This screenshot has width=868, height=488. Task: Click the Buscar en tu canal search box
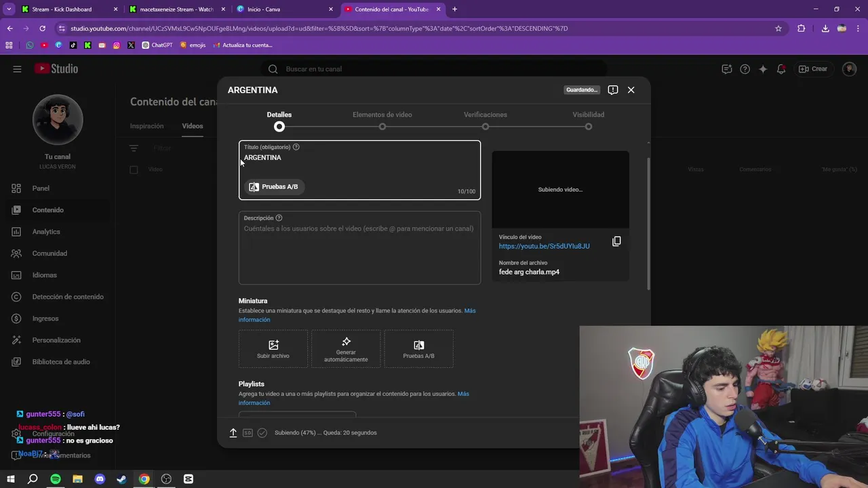click(x=434, y=69)
